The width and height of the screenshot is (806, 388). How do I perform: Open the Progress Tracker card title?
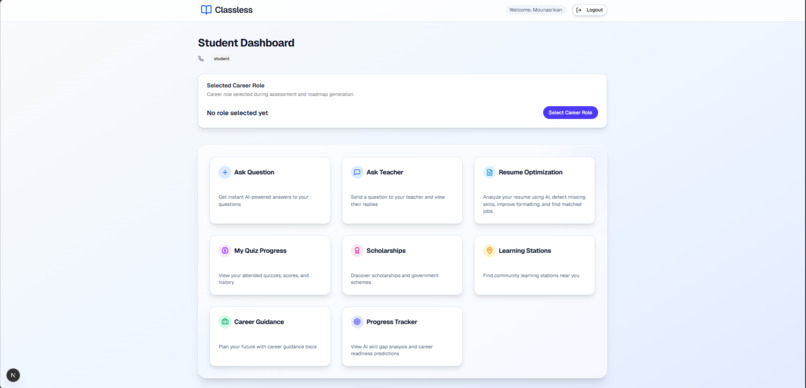pos(392,322)
